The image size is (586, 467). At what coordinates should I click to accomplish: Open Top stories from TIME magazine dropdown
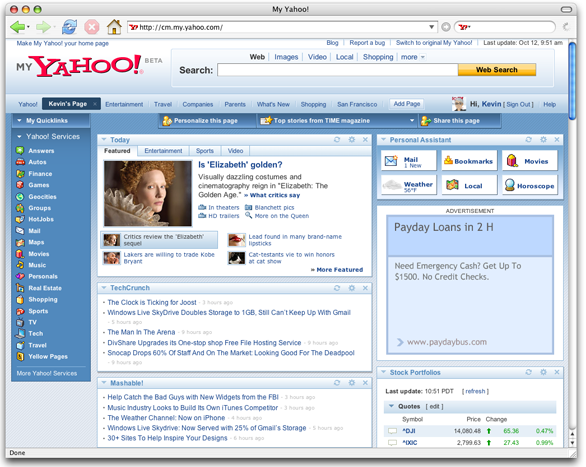[x=412, y=121]
